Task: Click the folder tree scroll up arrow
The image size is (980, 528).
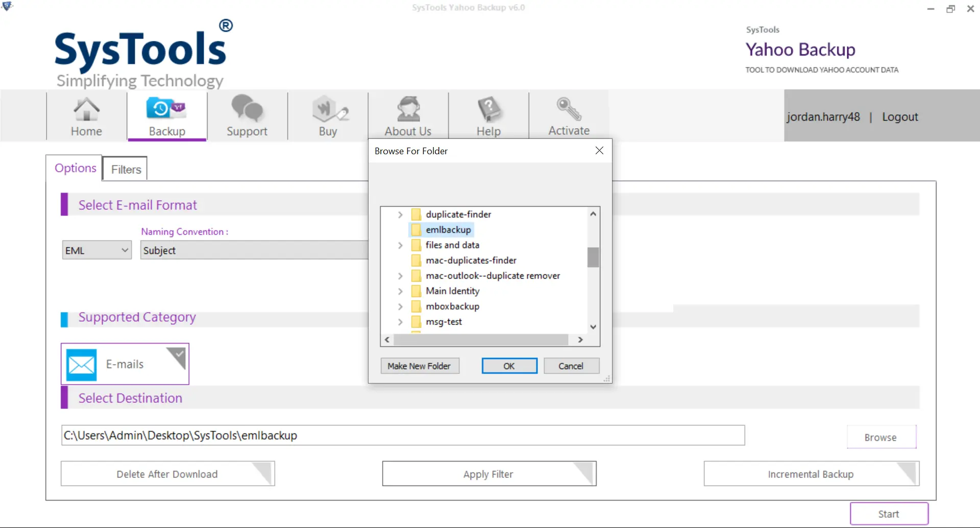Action: [593, 214]
